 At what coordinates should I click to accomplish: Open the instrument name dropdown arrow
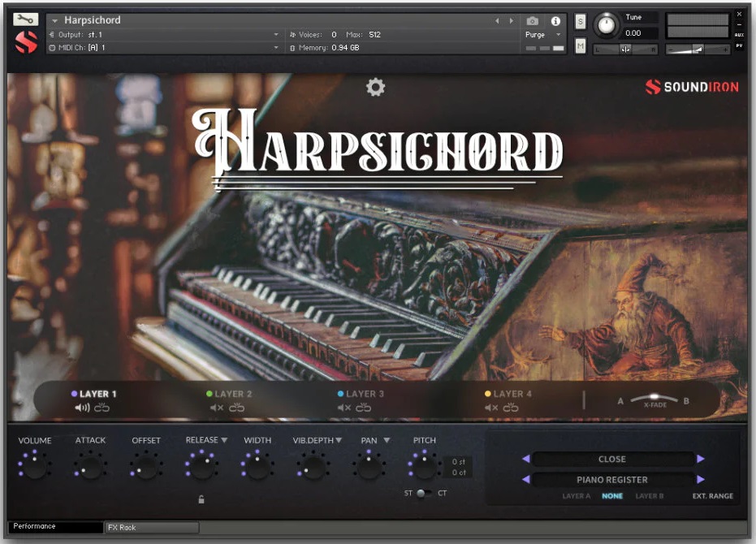coord(54,21)
